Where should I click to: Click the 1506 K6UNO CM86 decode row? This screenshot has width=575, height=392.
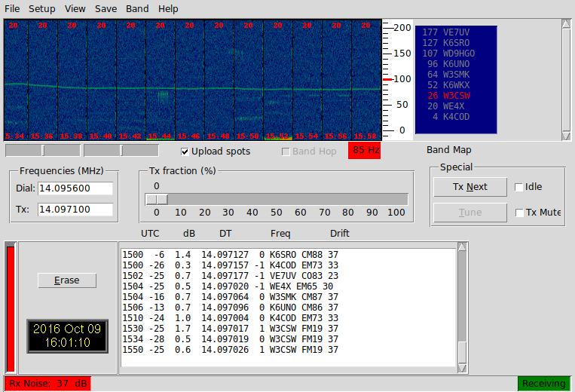click(x=231, y=308)
